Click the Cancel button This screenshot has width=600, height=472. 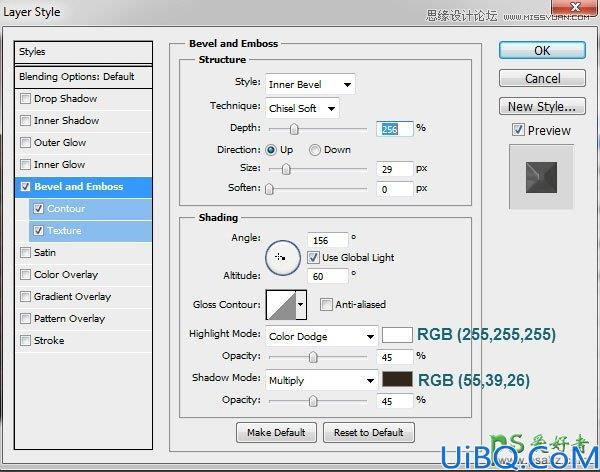click(542, 78)
